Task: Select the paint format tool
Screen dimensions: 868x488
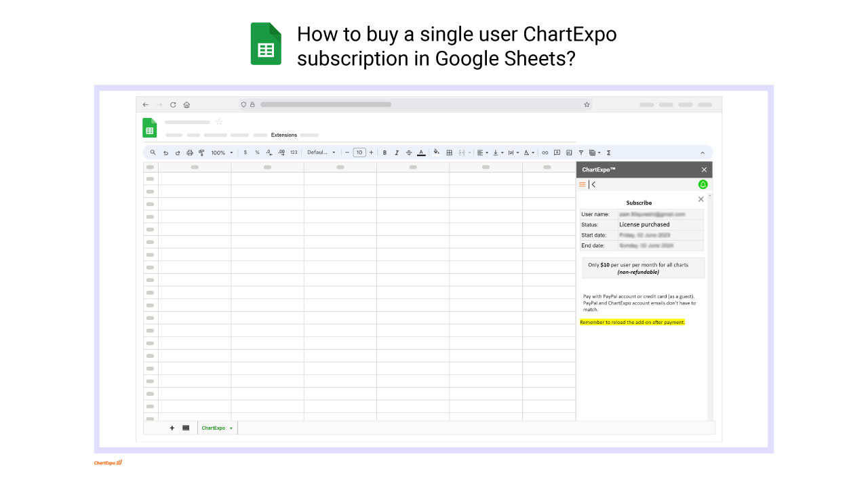Action: click(201, 152)
